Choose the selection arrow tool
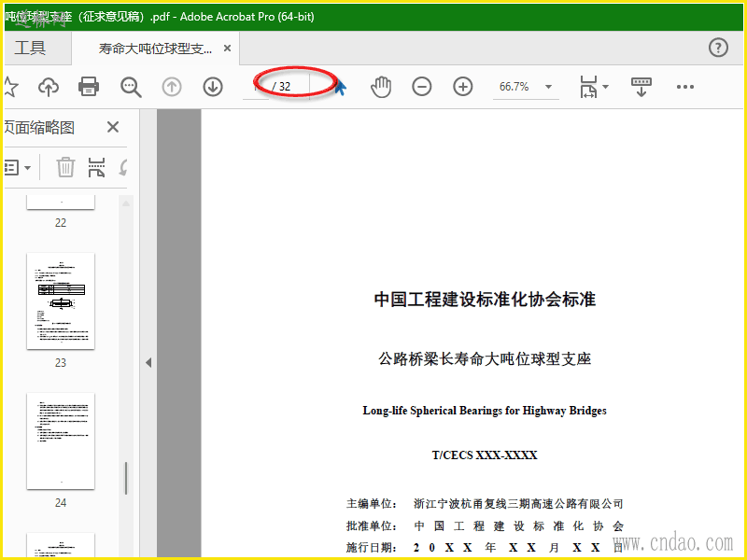The height and width of the screenshot is (560, 747). [x=340, y=88]
